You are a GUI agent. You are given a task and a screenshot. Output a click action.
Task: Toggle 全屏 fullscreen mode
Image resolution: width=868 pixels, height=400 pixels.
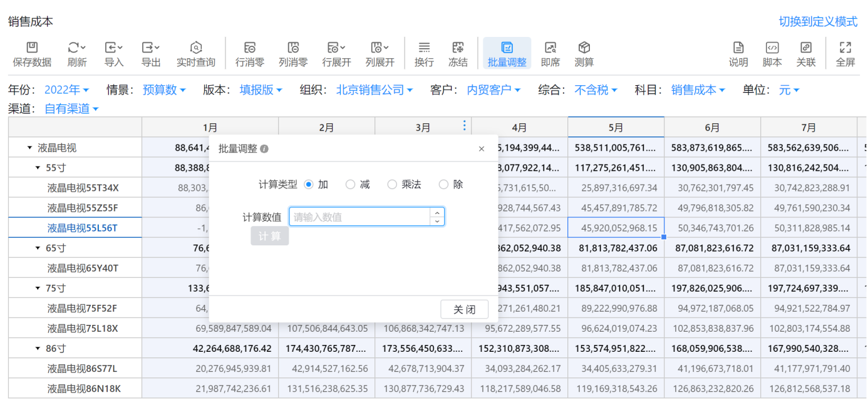[x=845, y=48]
